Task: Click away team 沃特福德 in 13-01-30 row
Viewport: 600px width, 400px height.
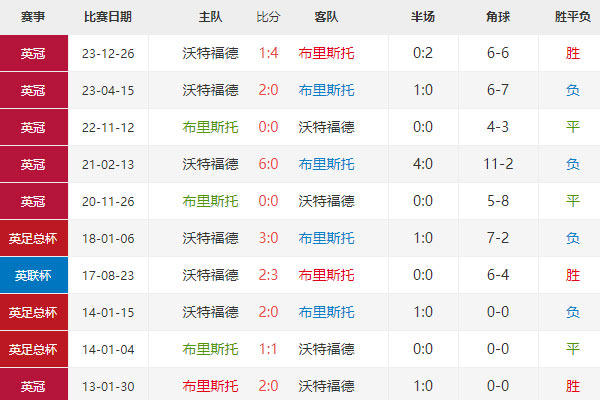Action: click(326, 386)
